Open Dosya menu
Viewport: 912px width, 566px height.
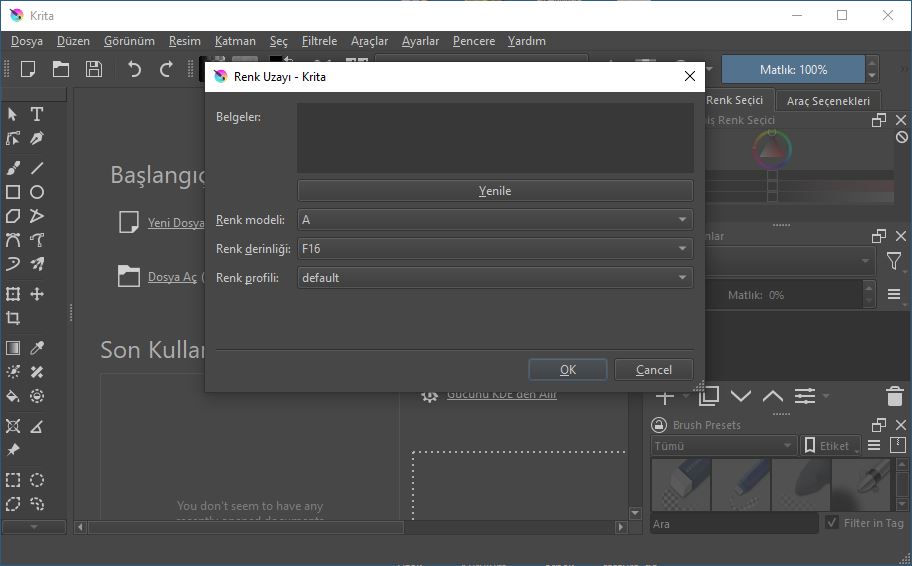[x=27, y=41]
